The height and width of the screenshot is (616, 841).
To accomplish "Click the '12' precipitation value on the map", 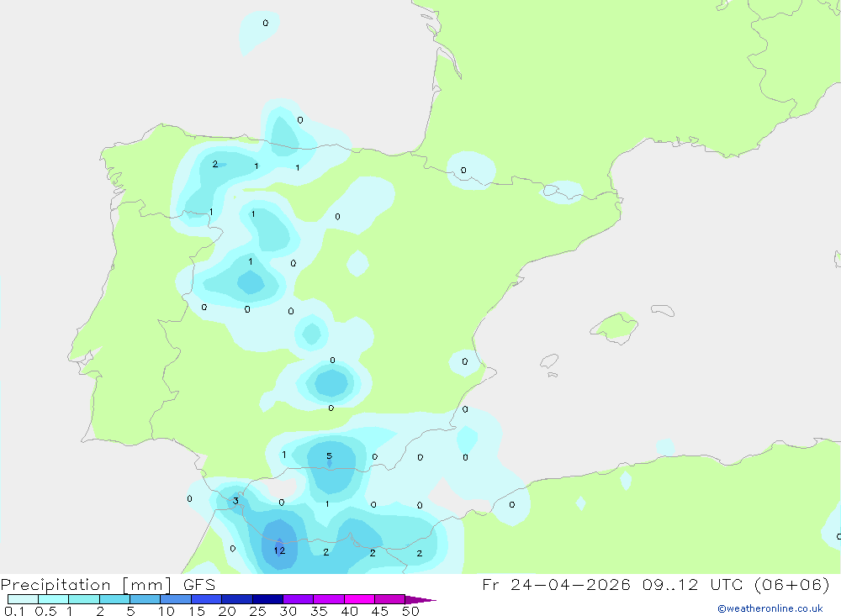I will pyautogui.click(x=279, y=550).
